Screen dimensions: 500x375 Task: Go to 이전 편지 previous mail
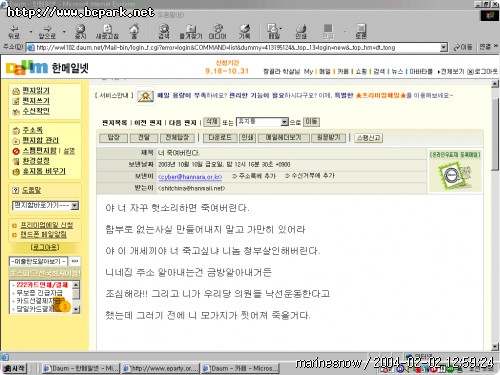tap(148, 123)
